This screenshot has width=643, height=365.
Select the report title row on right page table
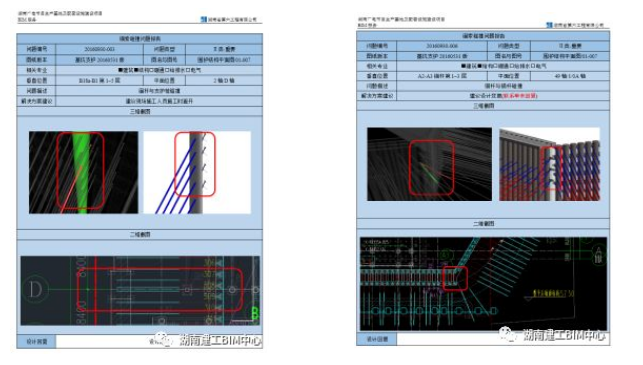(483, 36)
